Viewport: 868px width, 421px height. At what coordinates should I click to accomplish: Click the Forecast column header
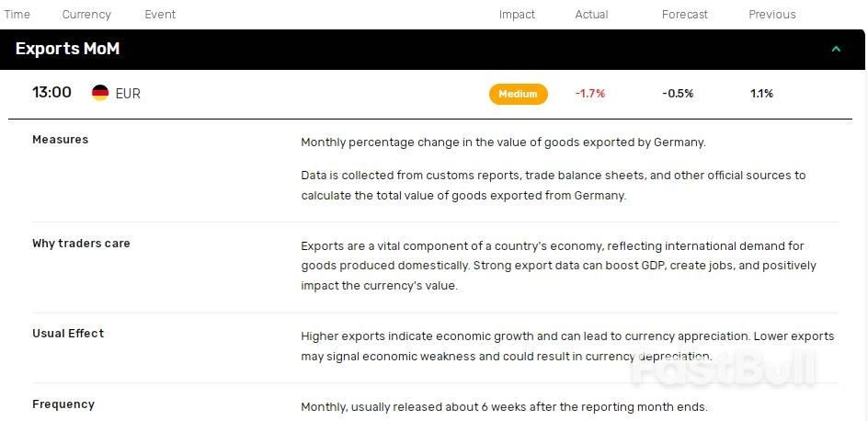click(685, 15)
